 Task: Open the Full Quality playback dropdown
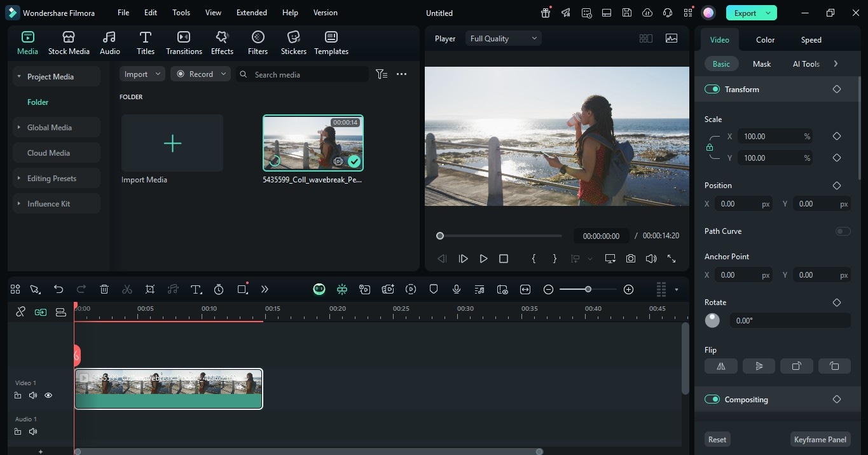pos(502,38)
